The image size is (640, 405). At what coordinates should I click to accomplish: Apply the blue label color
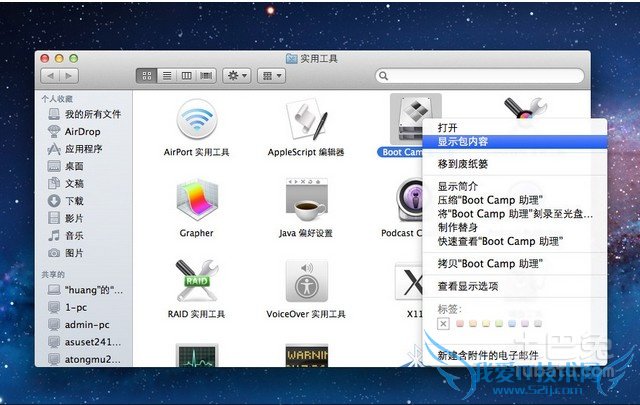point(512,324)
